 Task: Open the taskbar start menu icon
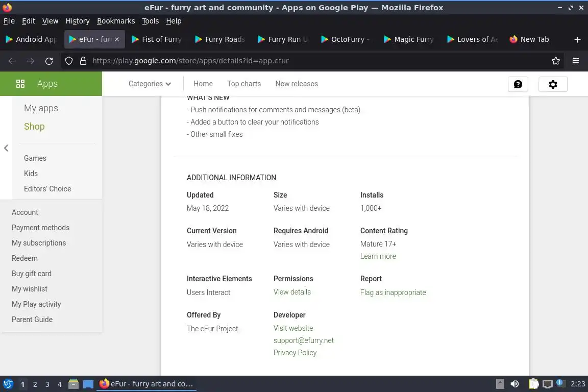click(x=8, y=384)
